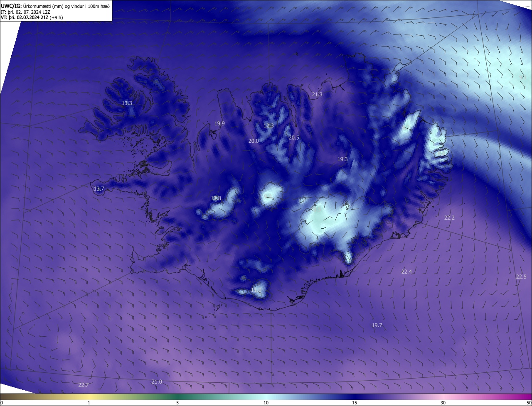The image size is (532, 406).
Task: Click the 'VT: þri. 02.07.2024 21Z (+9 h)' line
Action: [32, 17]
